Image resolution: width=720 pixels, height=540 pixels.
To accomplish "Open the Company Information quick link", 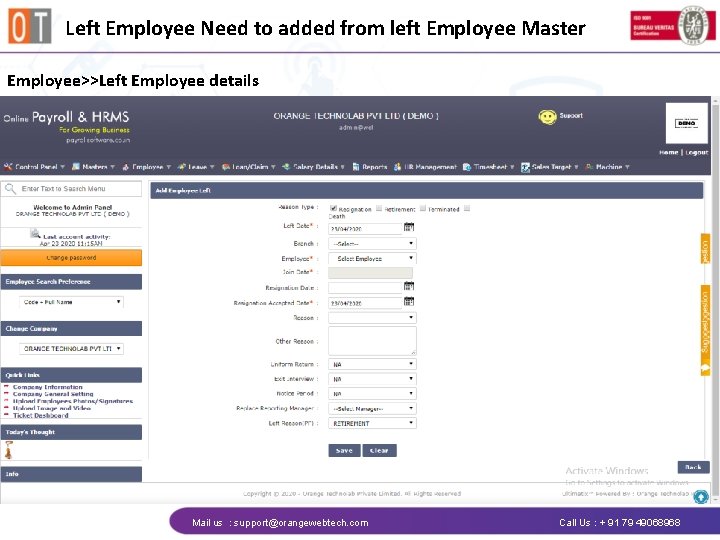I will 48,387.
